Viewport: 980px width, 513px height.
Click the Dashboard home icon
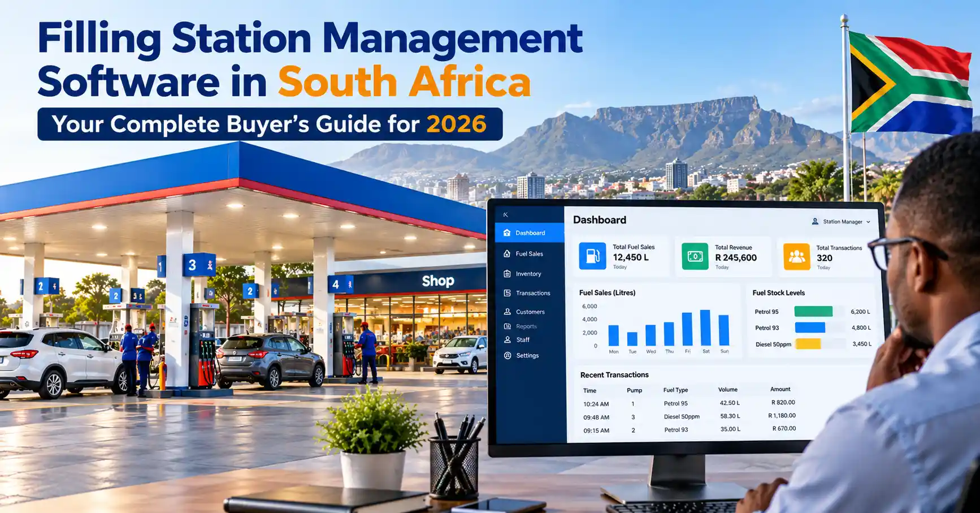[507, 232]
